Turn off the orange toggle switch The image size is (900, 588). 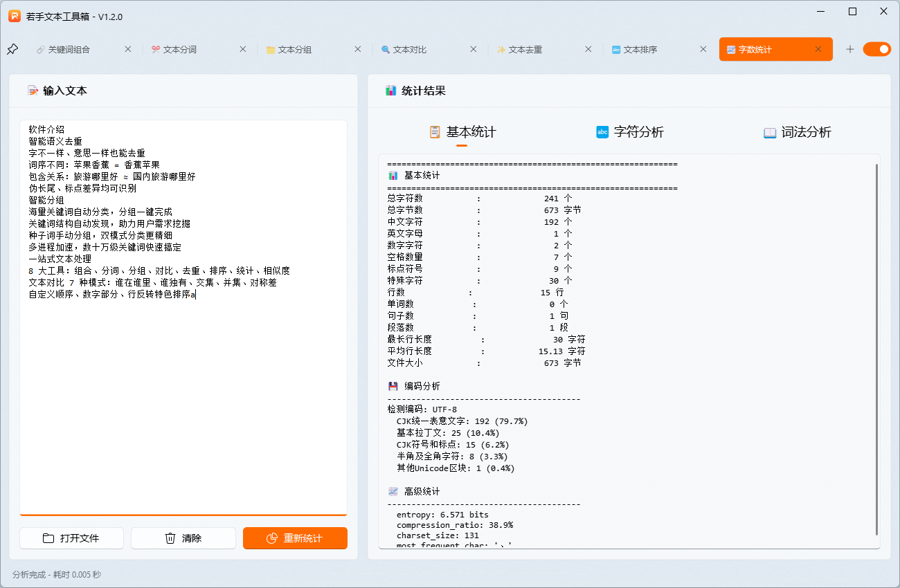coord(877,48)
